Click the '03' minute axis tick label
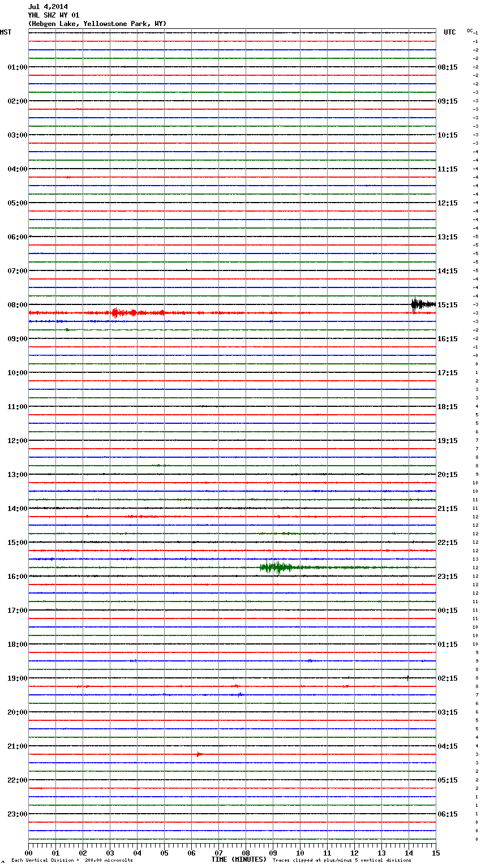This screenshot has width=481, height=868. tap(110, 853)
